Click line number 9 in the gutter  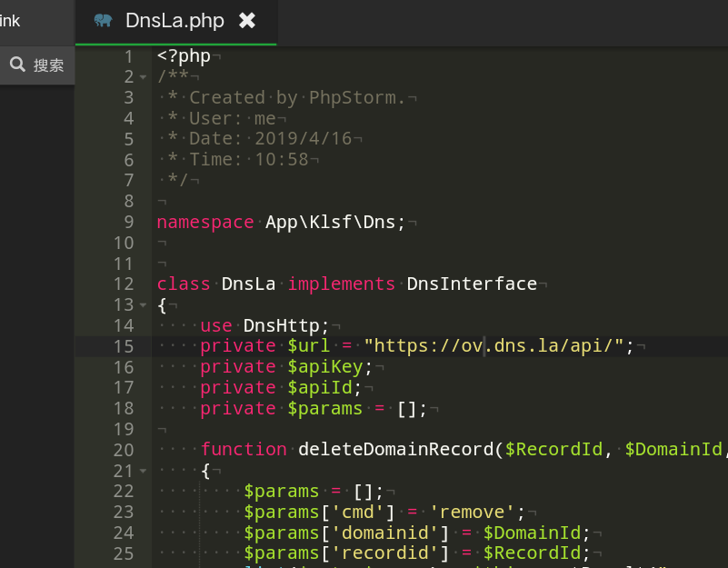pos(127,222)
